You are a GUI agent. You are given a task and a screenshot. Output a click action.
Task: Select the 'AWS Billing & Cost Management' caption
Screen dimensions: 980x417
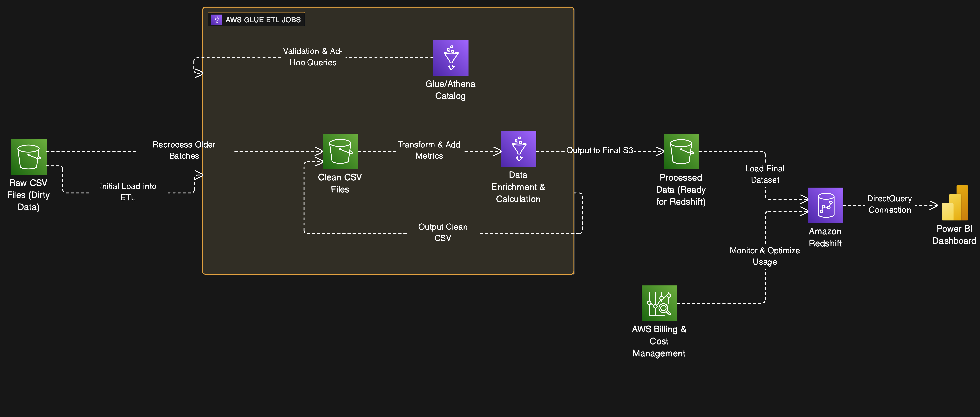pos(659,341)
